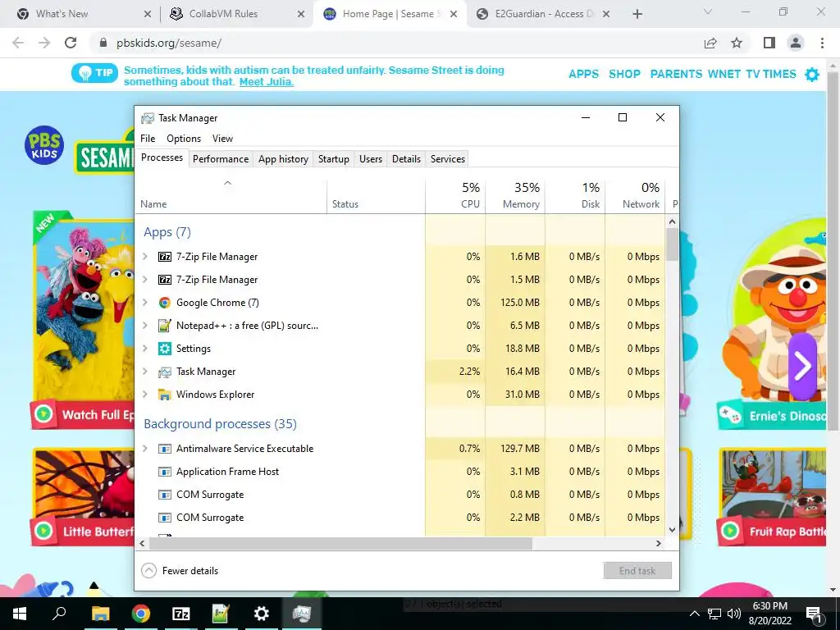Click the Settings gear process icon
The width and height of the screenshot is (840, 630).
tap(164, 349)
